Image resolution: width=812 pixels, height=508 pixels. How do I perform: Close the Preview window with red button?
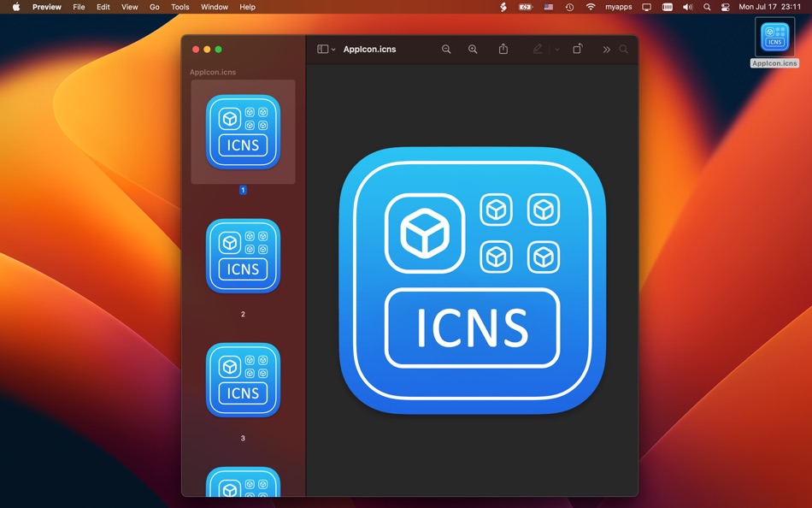pyautogui.click(x=196, y=50)
